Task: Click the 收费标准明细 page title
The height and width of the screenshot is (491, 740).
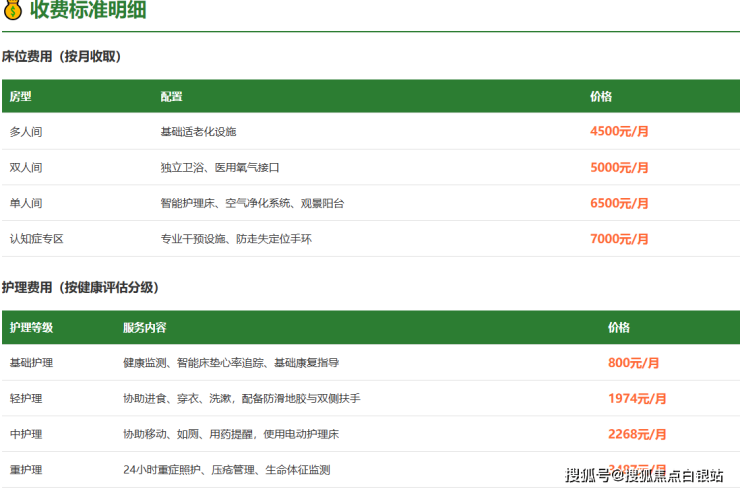Action: click(x=88, y=12)
